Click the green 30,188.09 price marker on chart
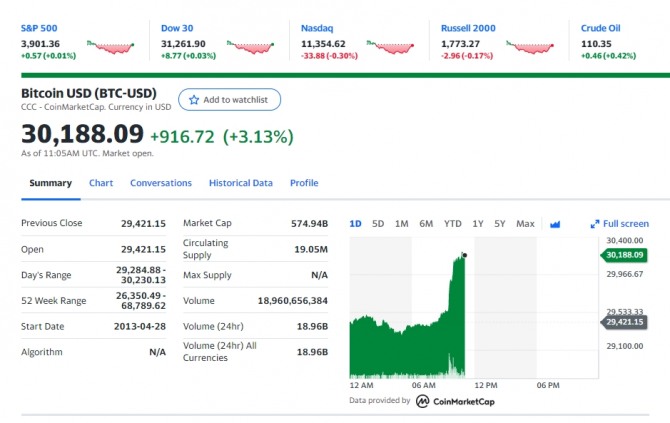Image resolution: width=670 pixels, height=423 pixels. pos(624,255)
